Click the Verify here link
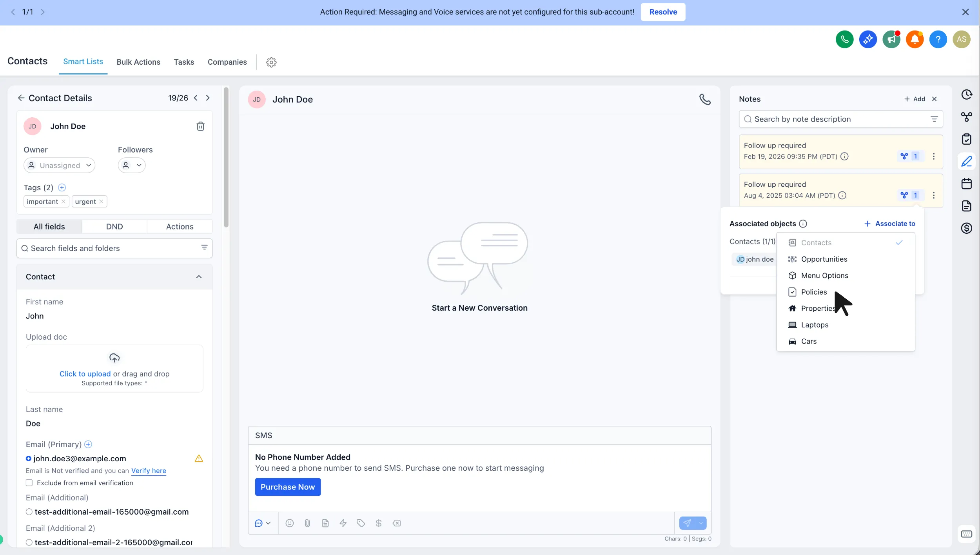980x555 pixels. pyautogui.click(x=149, y=471)
